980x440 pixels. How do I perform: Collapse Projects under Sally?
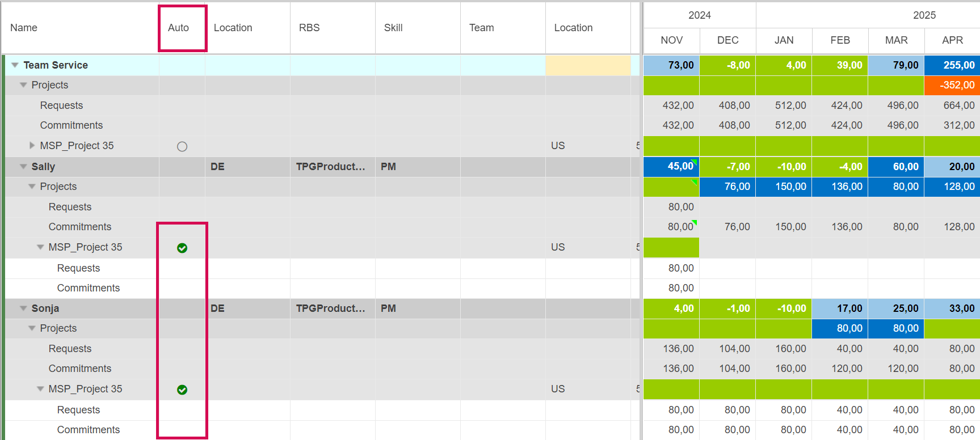click(32, 187)
